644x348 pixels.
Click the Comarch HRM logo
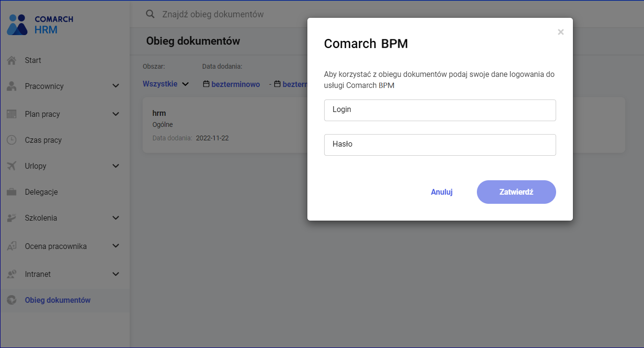pos(40,25)
